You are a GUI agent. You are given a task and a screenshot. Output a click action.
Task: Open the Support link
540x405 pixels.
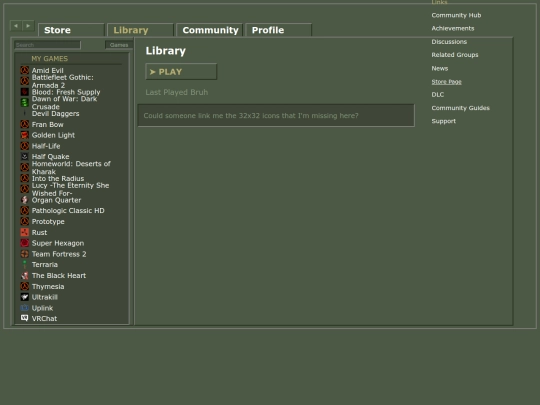point(444,121)
